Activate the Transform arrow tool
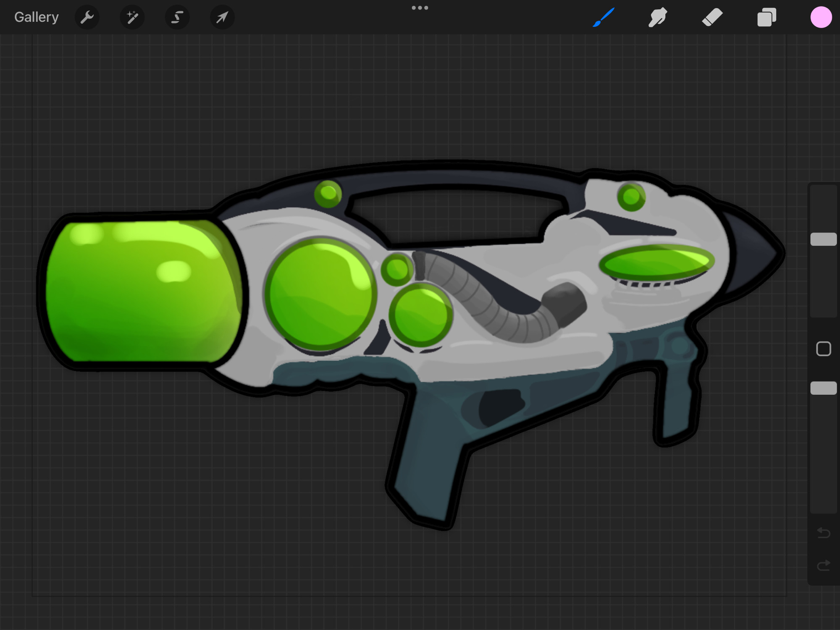840x630 pixels. point(222,17)
